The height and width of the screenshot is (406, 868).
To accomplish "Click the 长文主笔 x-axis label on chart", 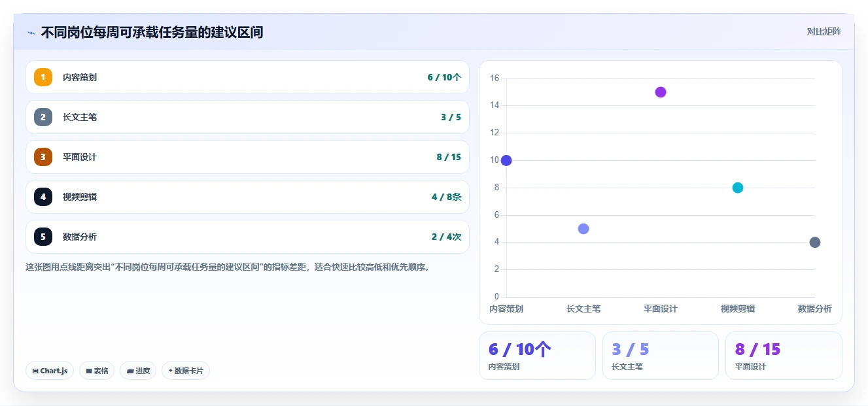I will (x=583, y=309).
